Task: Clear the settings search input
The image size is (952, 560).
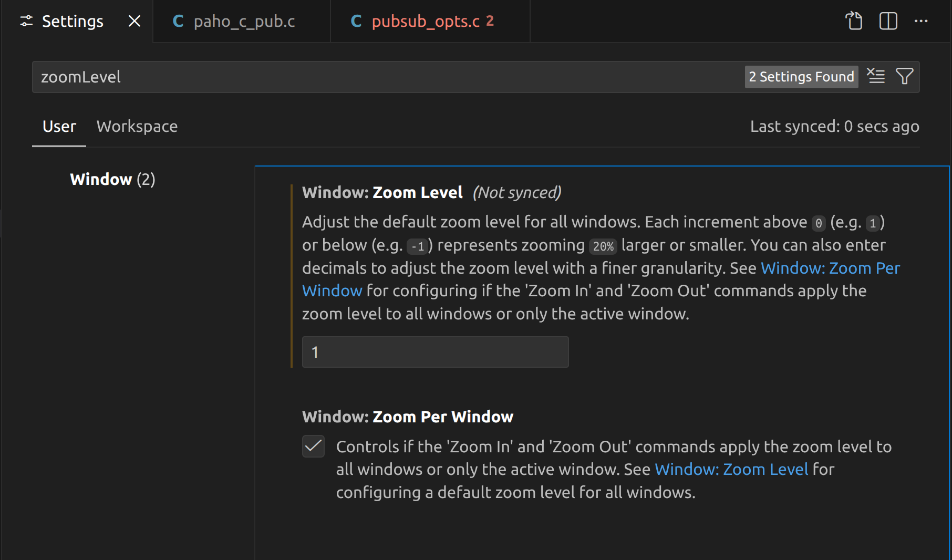Action: [876, 77]
